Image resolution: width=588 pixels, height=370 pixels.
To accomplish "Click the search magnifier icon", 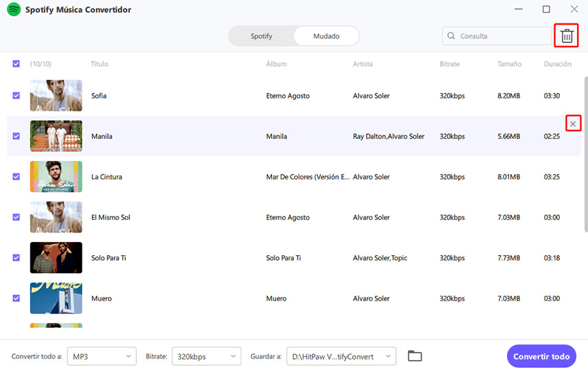I will (451, 36).
